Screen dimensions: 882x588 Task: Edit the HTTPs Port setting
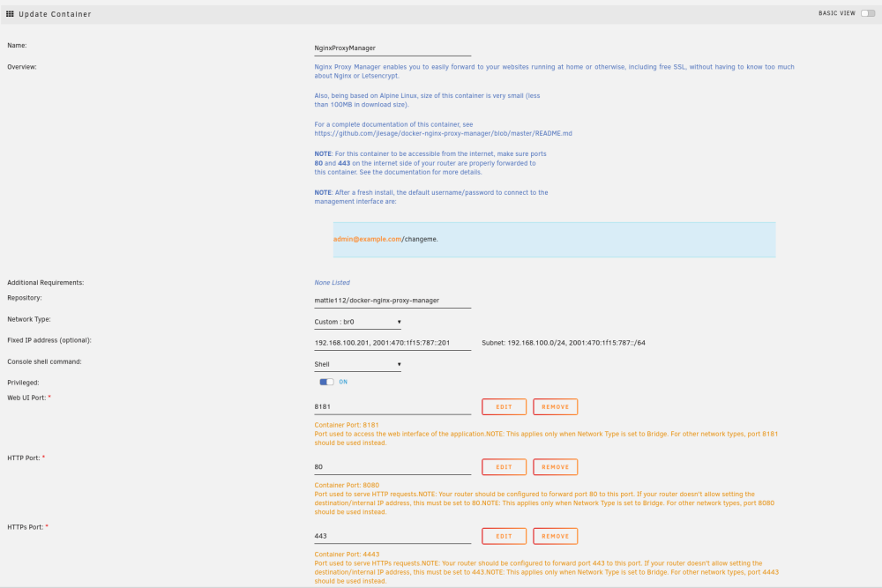pyautogui.click(x=504, y=536)
